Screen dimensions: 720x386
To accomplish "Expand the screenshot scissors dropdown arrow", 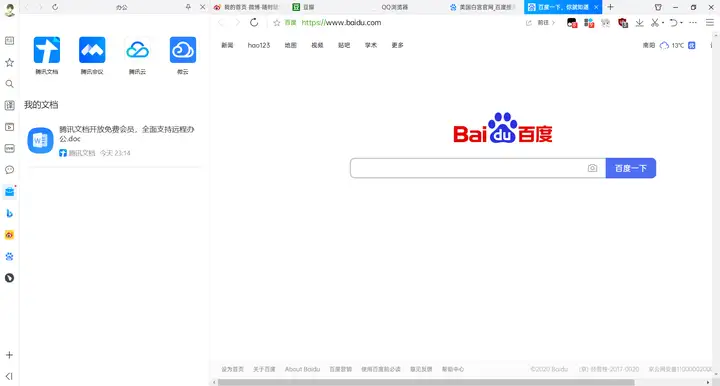I will click(663, 22).
